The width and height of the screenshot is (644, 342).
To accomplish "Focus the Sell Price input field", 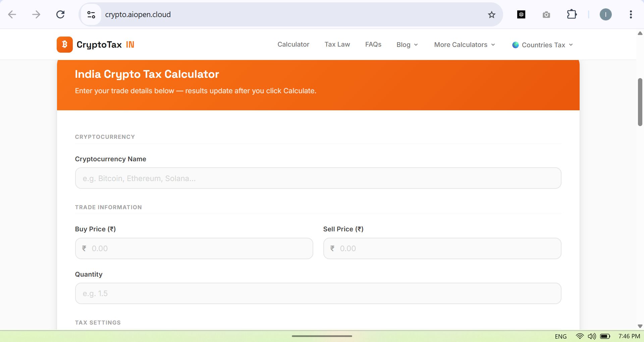I will [442, 248].
